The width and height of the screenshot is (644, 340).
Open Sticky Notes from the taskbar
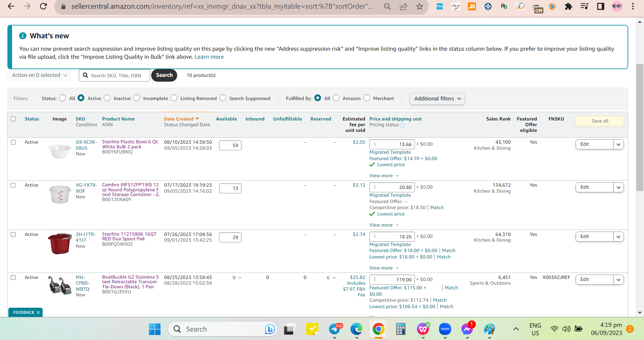click(x=312, y=329)
